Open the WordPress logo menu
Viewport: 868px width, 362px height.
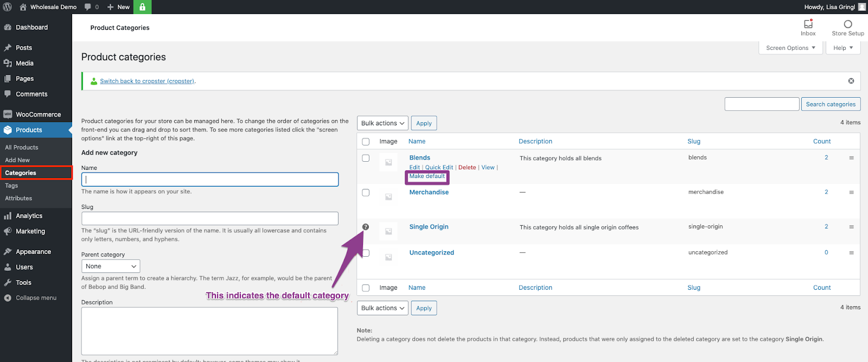(8, 7)
